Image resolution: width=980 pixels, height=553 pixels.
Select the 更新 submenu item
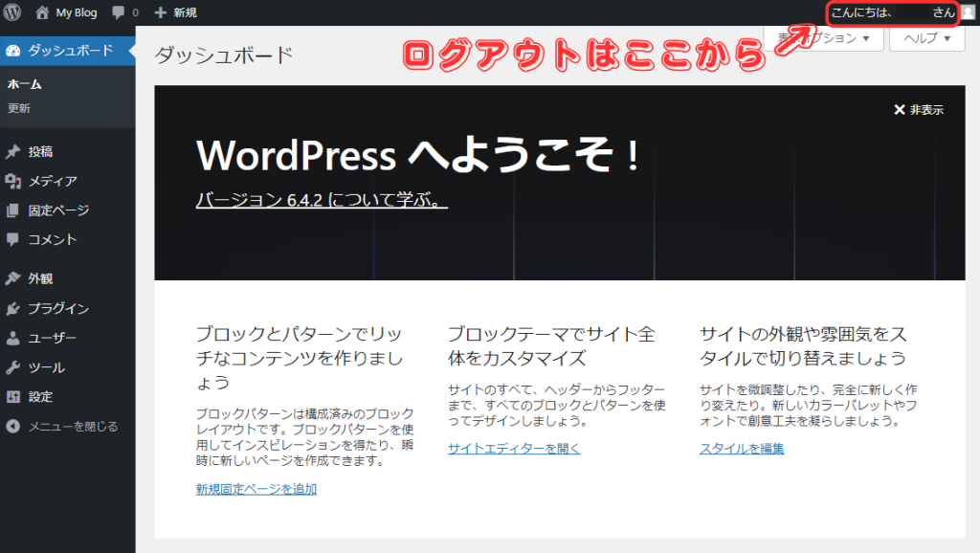point(19,108)
